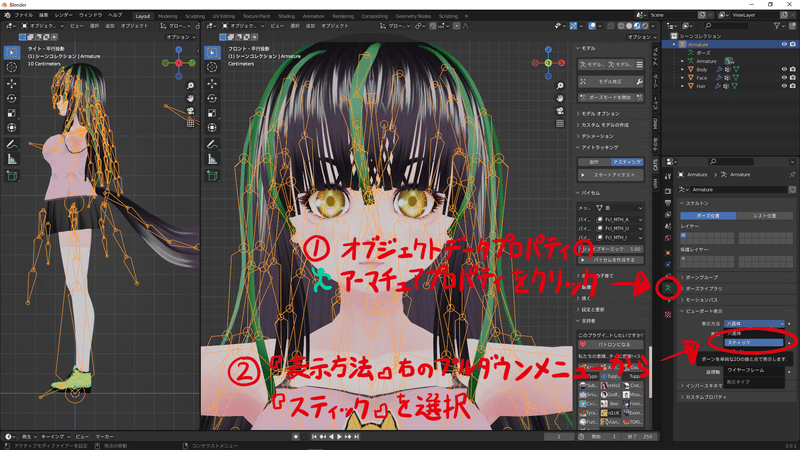Screen dimensions: 800x450
Task: Choose ワイヤーフレーム from the display list
Action: [x=754, y=370]
